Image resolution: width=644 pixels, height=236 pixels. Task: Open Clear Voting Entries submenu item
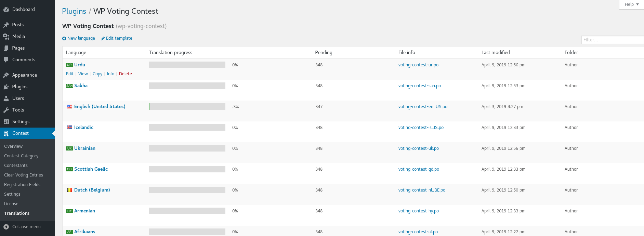[x=24, y=175]
